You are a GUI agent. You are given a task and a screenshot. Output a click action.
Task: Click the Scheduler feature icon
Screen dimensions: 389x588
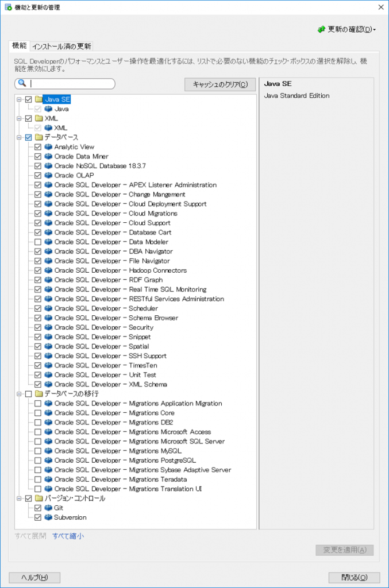coord(48,308)
